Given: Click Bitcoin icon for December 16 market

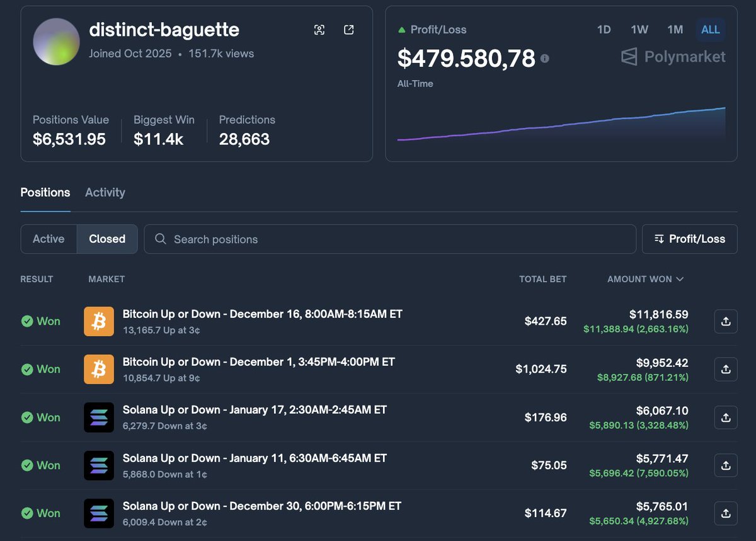Looking at the screenshot, I should pyautogui.click(x=99, y=322).
